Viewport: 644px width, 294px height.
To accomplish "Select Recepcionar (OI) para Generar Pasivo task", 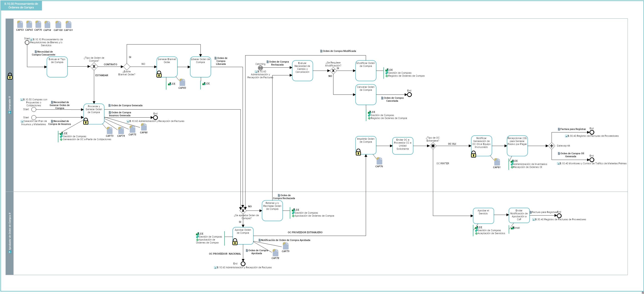I will click(x=517, y=146).
